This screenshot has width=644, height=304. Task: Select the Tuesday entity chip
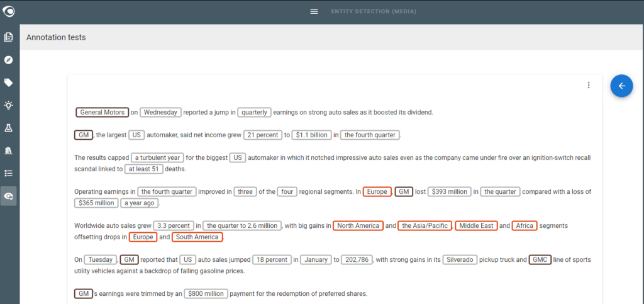point(101,260)
